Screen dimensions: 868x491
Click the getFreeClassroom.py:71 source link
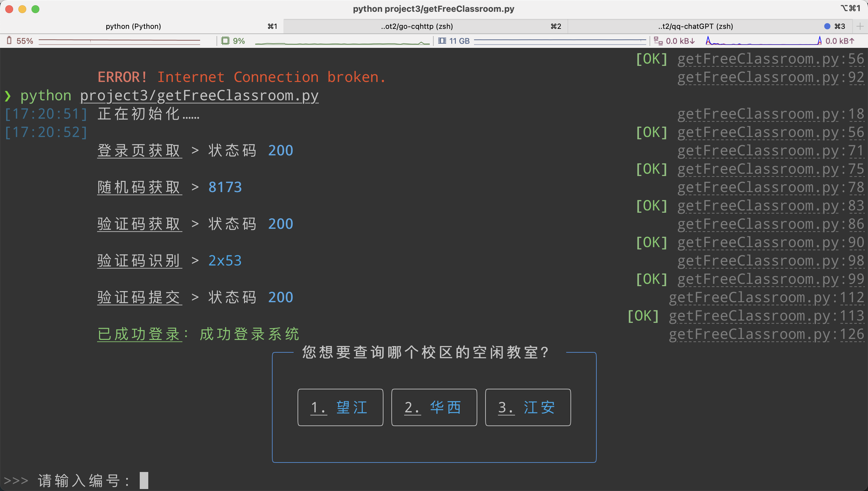coord(771,151)
